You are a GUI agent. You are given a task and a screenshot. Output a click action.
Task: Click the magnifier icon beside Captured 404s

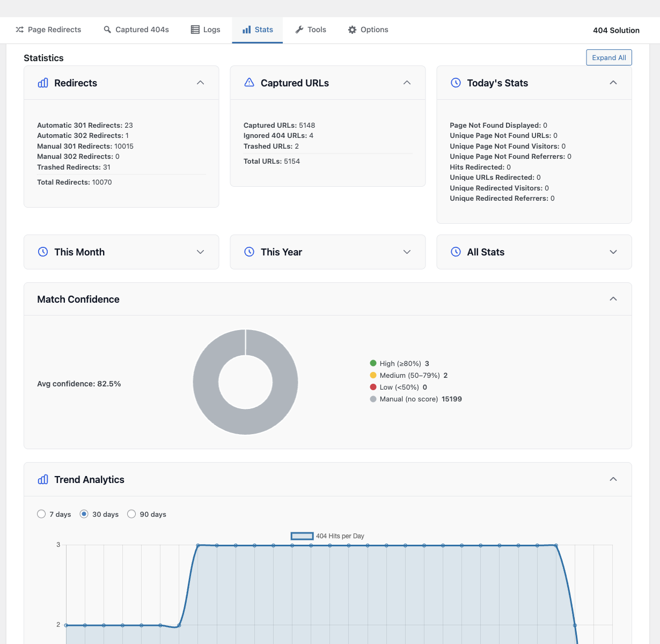click(107, 30)
